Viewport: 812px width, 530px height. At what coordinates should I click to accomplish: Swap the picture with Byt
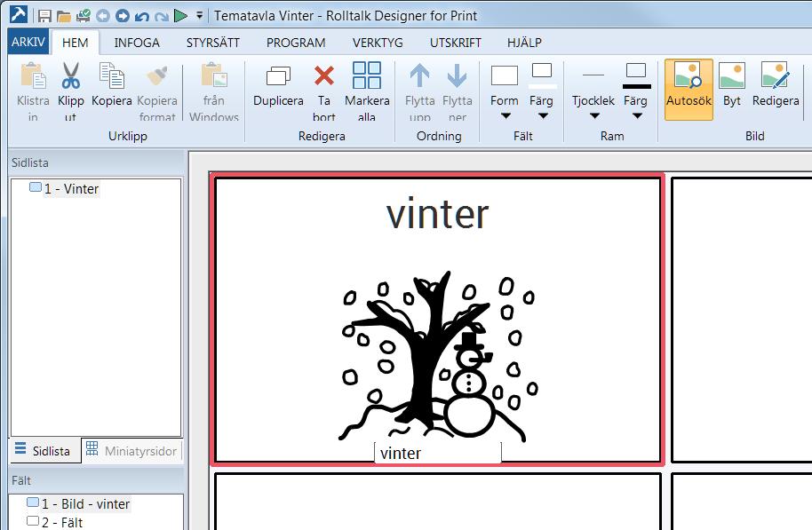tap(732, 85)
